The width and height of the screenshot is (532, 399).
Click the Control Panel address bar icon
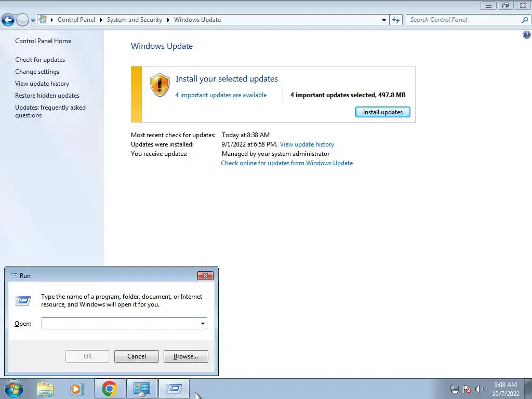[43, 19]
